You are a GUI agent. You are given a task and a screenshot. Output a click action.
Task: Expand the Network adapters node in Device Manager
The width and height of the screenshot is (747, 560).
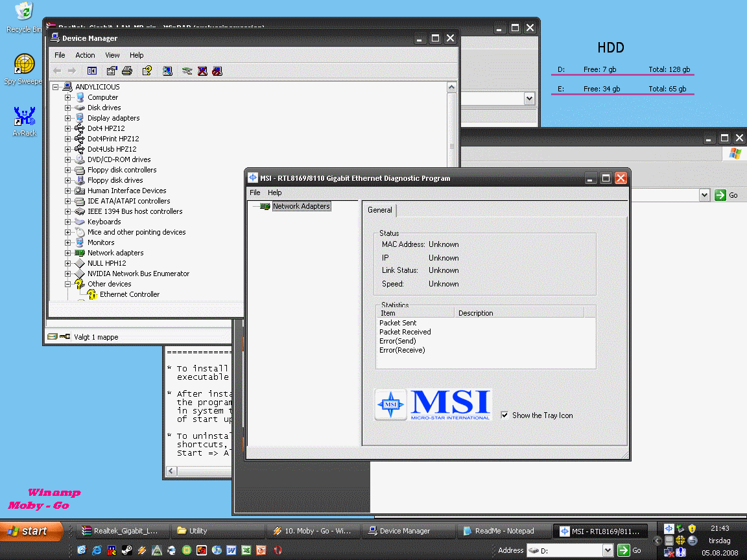(x=67, y=253)
